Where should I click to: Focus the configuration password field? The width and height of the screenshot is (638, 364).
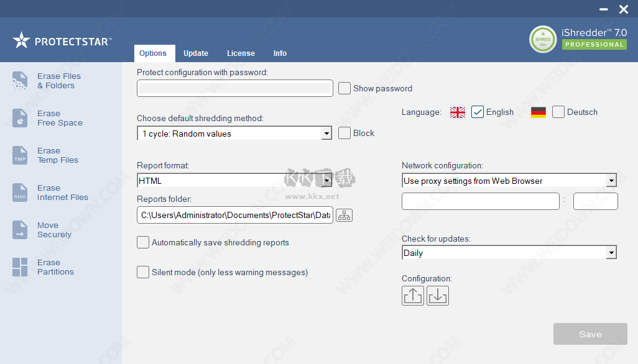click(x=235, y=88)
